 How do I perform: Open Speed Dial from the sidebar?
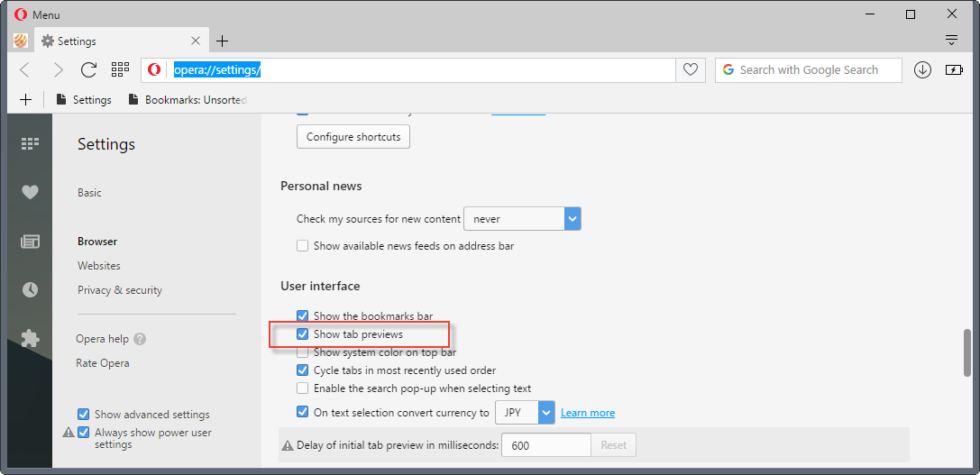30,143
